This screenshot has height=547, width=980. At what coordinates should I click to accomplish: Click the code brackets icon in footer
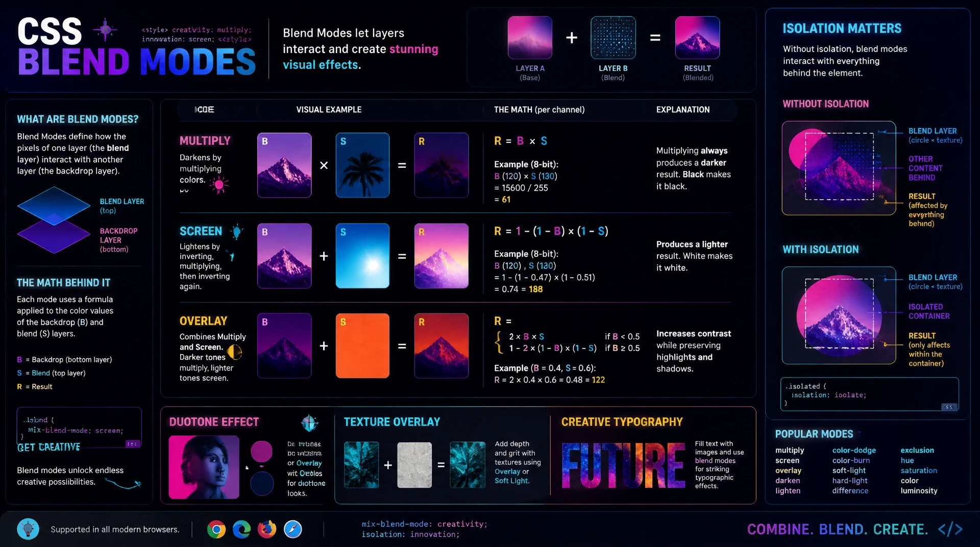tap(950, 530)
